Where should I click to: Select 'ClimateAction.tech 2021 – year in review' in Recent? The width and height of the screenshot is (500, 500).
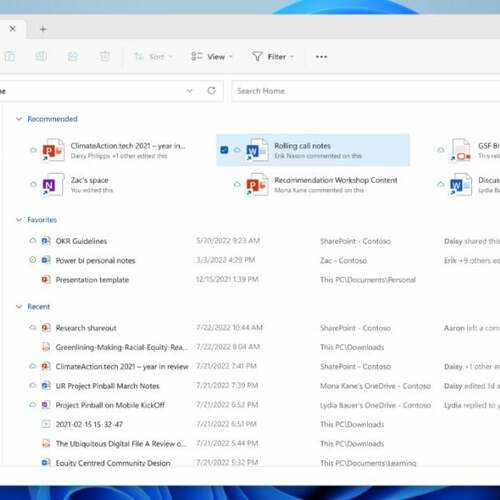(122, 366)
